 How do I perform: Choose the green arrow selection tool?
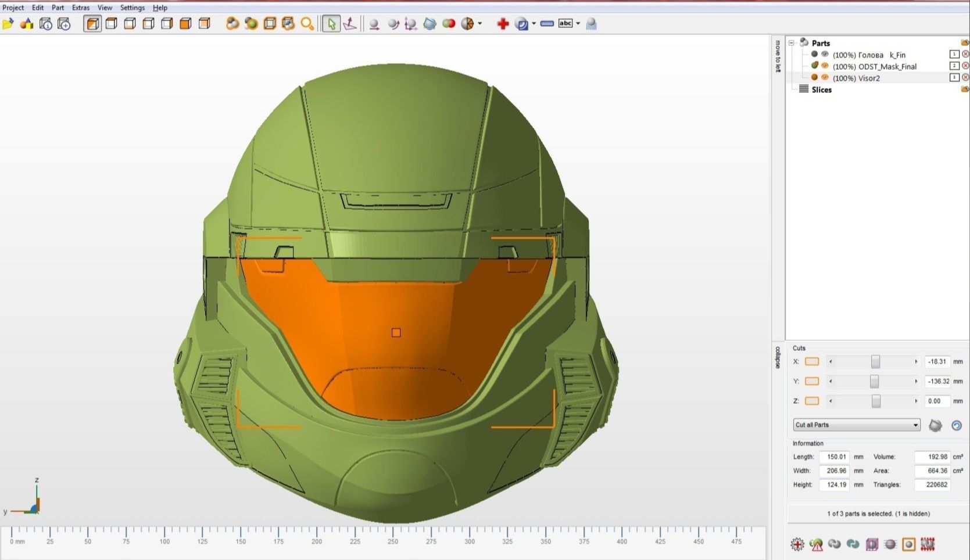click(331, 24)
